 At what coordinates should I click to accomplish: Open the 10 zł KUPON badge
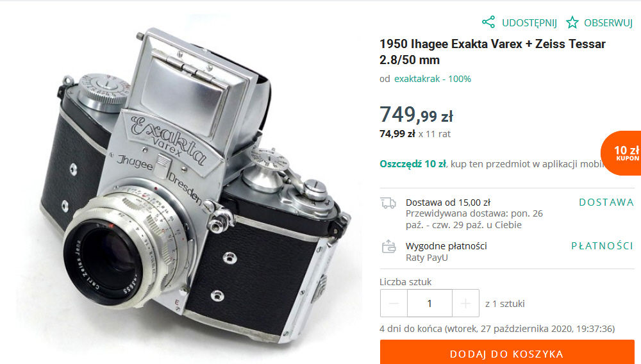[621, 153]
